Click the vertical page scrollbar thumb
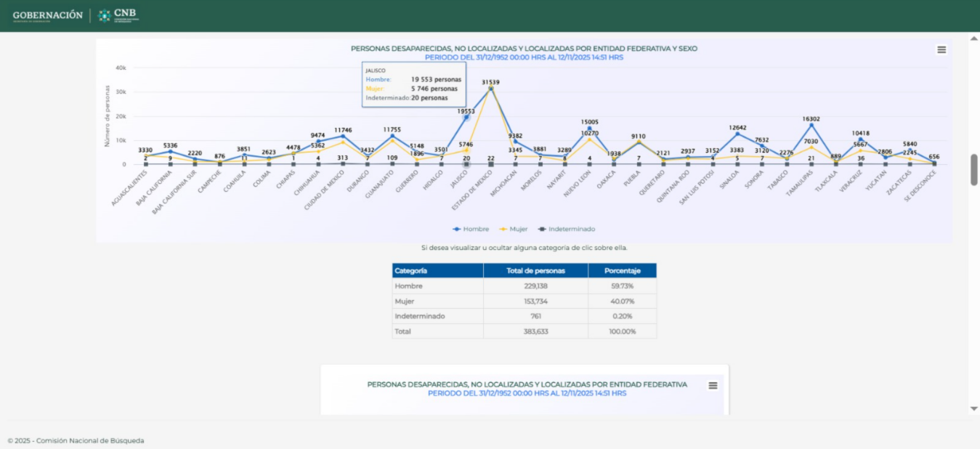Screen dimensions: 980x449 tap(974, 169)
